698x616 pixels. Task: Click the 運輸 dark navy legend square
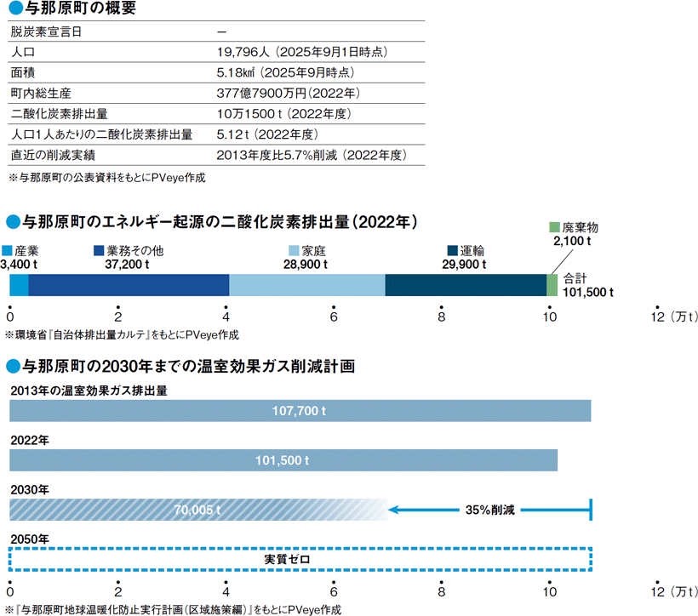tap(453, 251)
